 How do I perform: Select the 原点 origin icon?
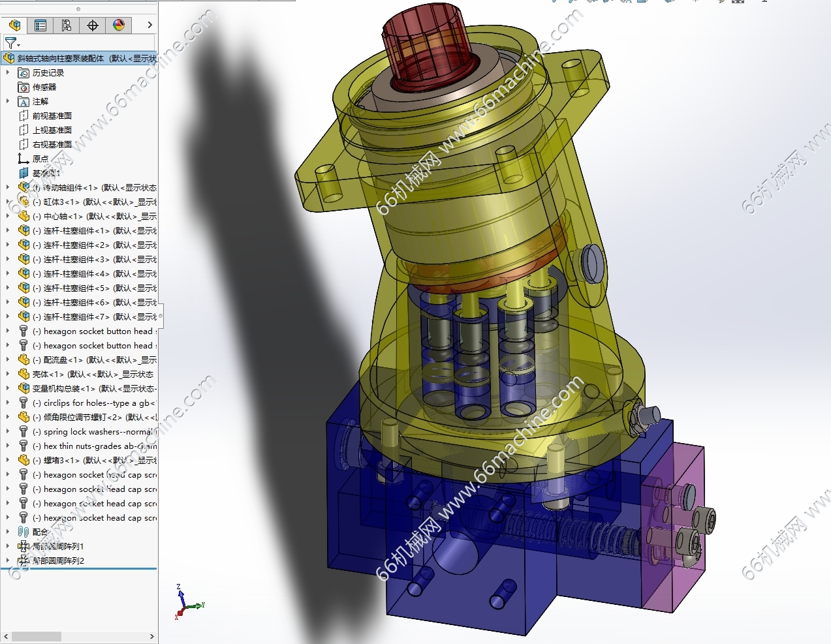(24, 159)
